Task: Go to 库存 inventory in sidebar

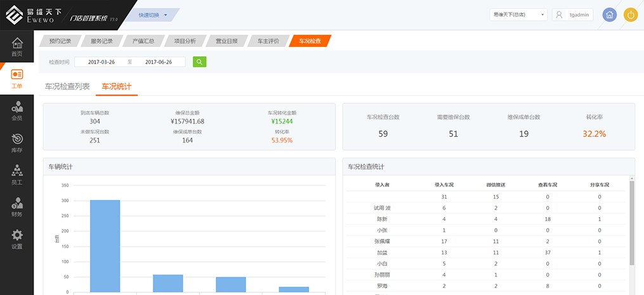Action: coord(17,142)
